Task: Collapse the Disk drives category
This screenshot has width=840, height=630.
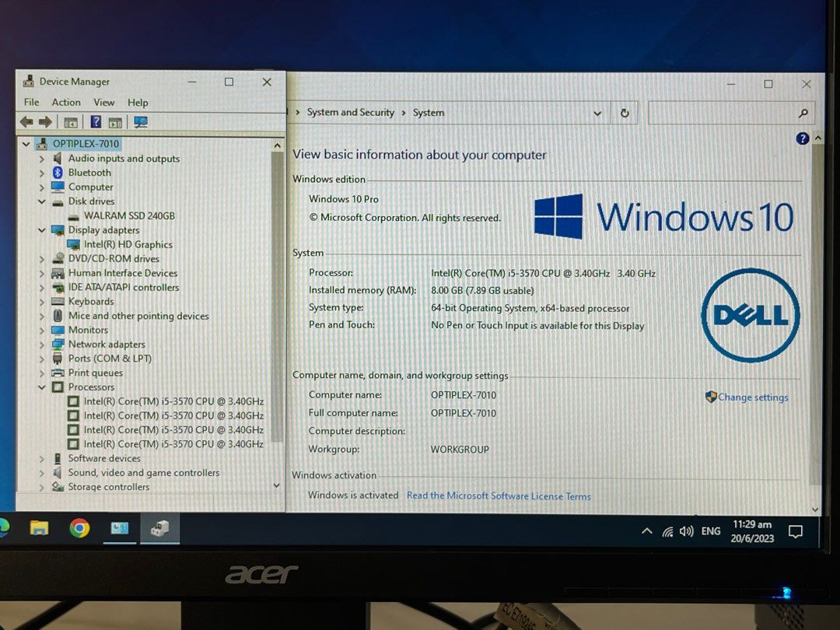Action: coord(40,201)
